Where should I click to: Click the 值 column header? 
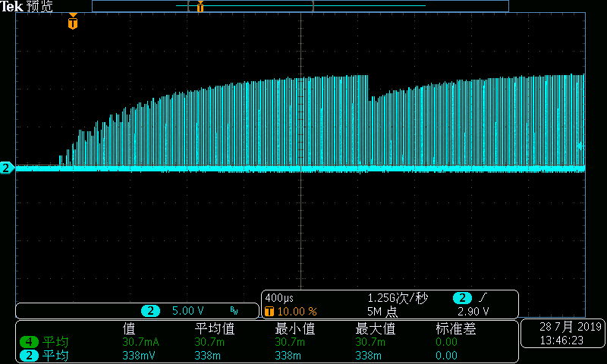point(129,329)
